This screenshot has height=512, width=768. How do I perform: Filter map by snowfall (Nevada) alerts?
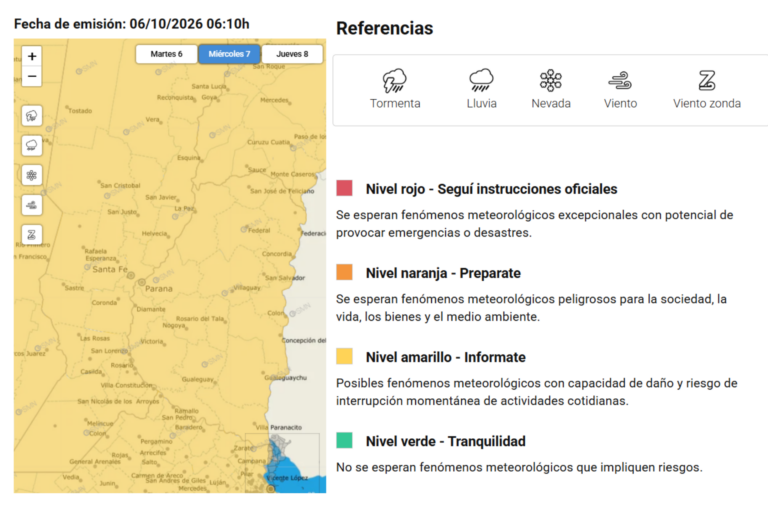coord(32,175)
